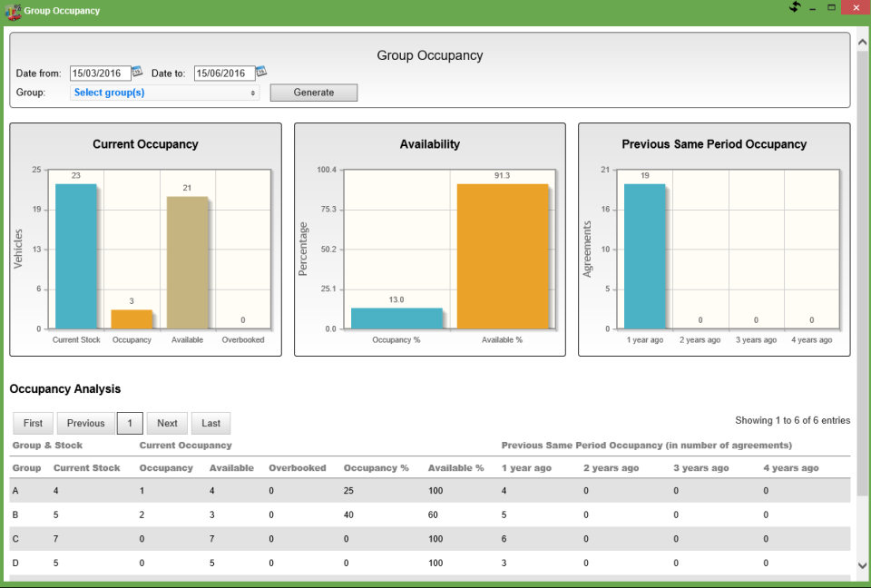This screenshot has width=871, height=588.
Task: Click the scroll up arrow
Action: point(862,43)
